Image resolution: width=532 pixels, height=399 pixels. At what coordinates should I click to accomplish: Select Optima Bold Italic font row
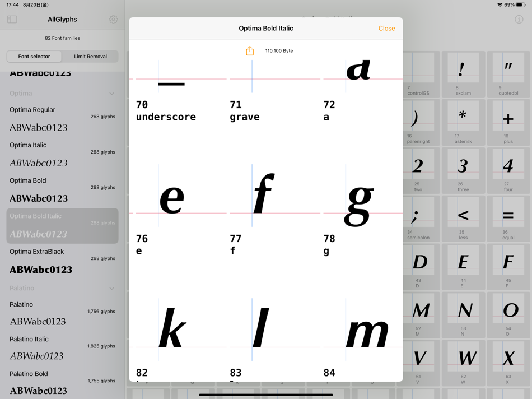[x=62, y=226]
